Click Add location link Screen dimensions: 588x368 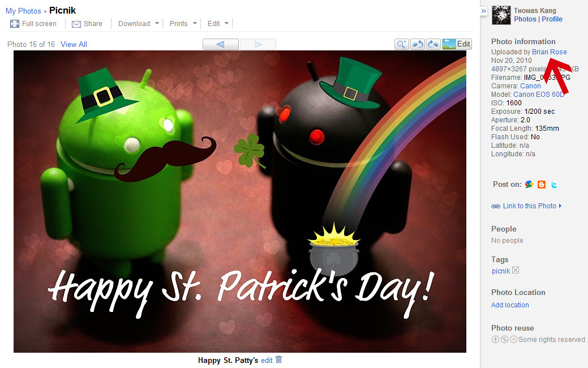coord(510,305)
